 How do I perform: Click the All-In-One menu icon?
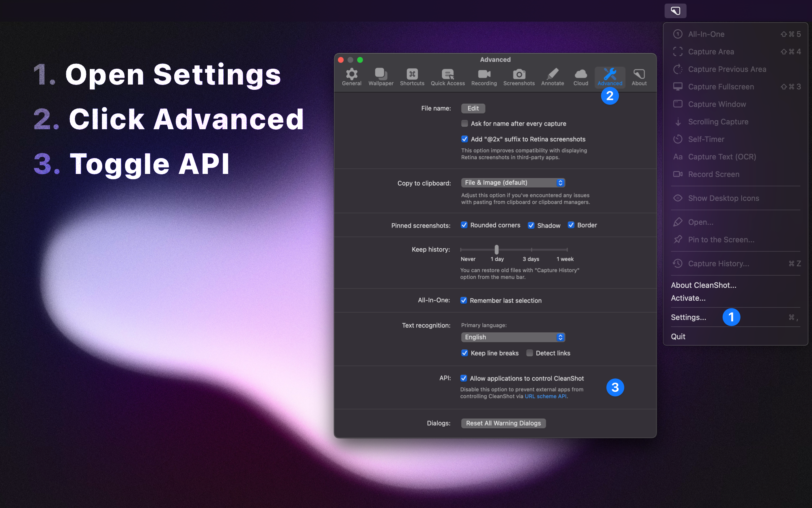(x=678, y=34)
